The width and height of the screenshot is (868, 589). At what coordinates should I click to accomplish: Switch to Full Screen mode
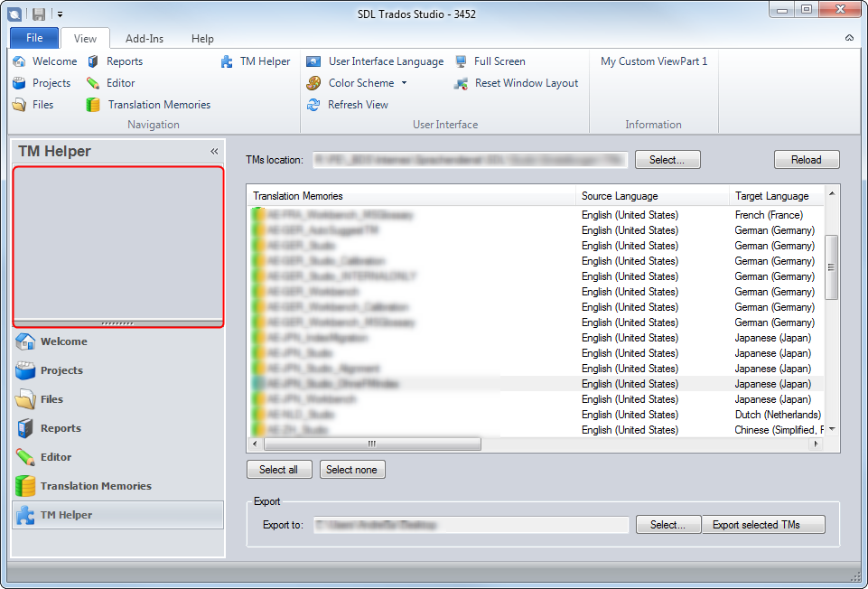490,61
